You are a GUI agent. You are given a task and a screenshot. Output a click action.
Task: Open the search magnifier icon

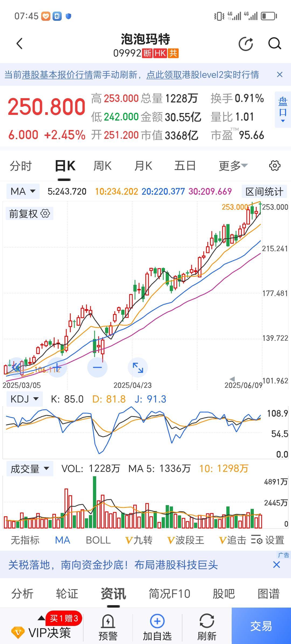275,44
